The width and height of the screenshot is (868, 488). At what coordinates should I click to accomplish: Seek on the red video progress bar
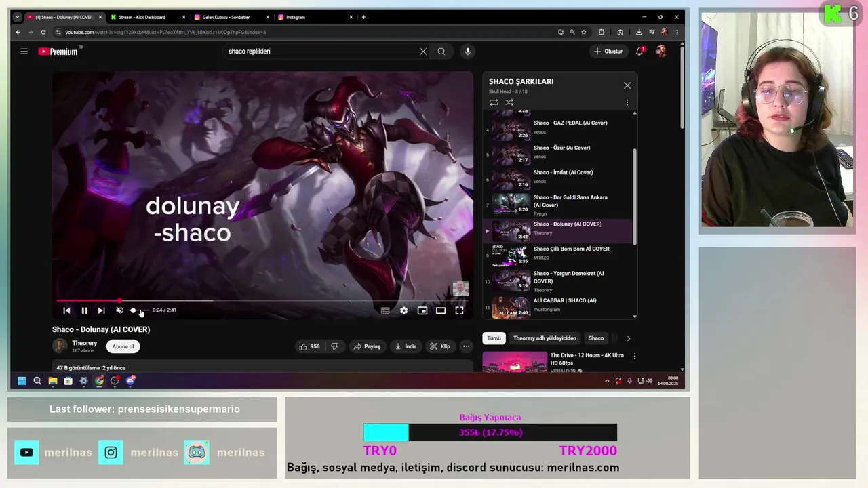coord(263,300)
